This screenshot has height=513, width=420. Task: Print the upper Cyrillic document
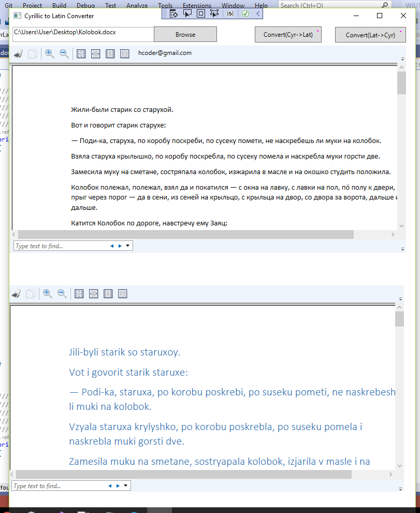tap(18, 54)
